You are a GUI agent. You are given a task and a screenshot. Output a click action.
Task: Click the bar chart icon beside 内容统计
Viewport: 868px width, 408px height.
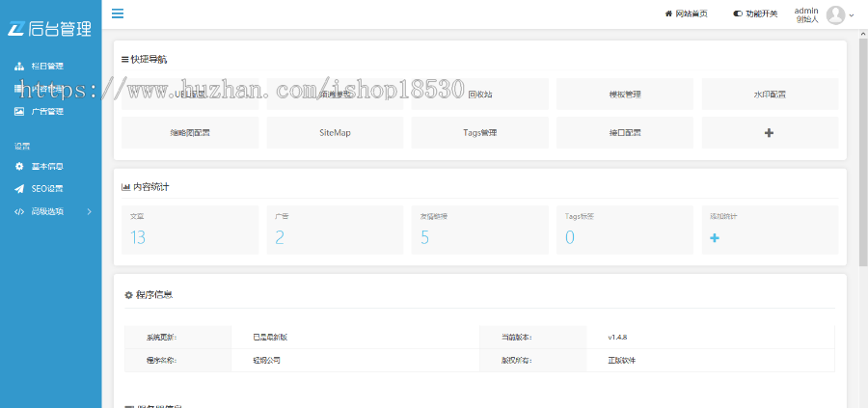(x=125, y=188)
